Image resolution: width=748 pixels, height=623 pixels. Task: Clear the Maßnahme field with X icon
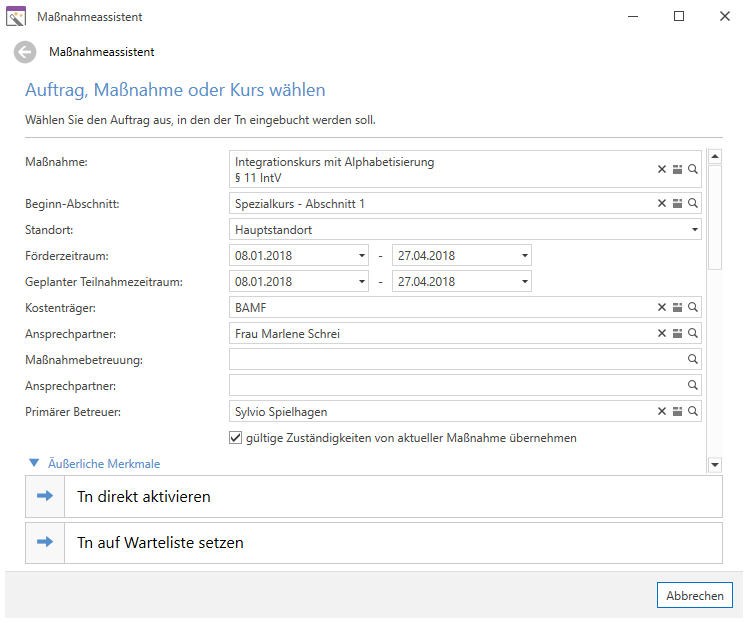(662, 169)
